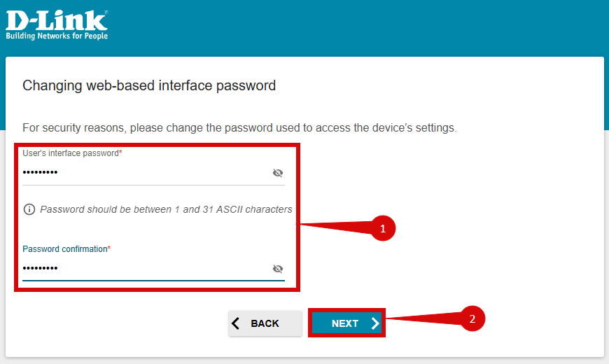Click the info icon beside password hint

29,209
